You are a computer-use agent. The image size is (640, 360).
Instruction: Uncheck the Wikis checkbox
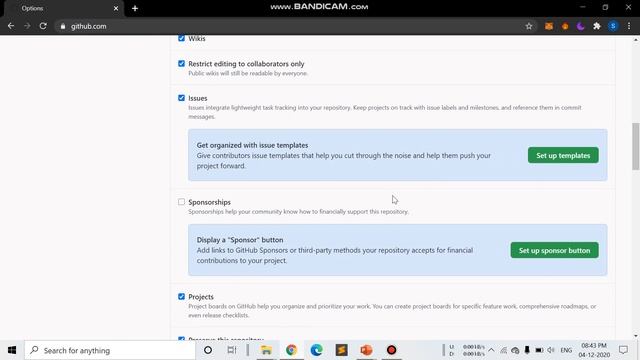coord(181,38)
